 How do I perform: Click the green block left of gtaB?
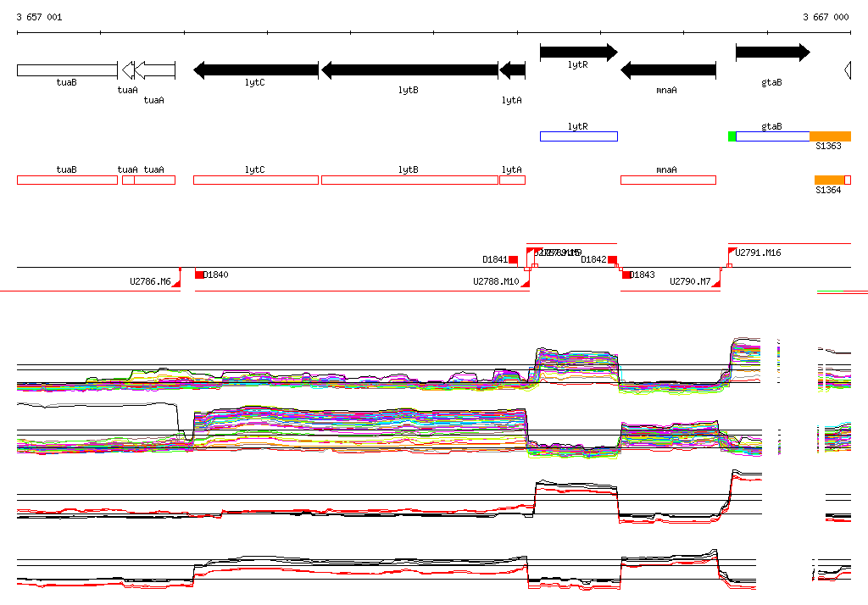pos(732,136)
